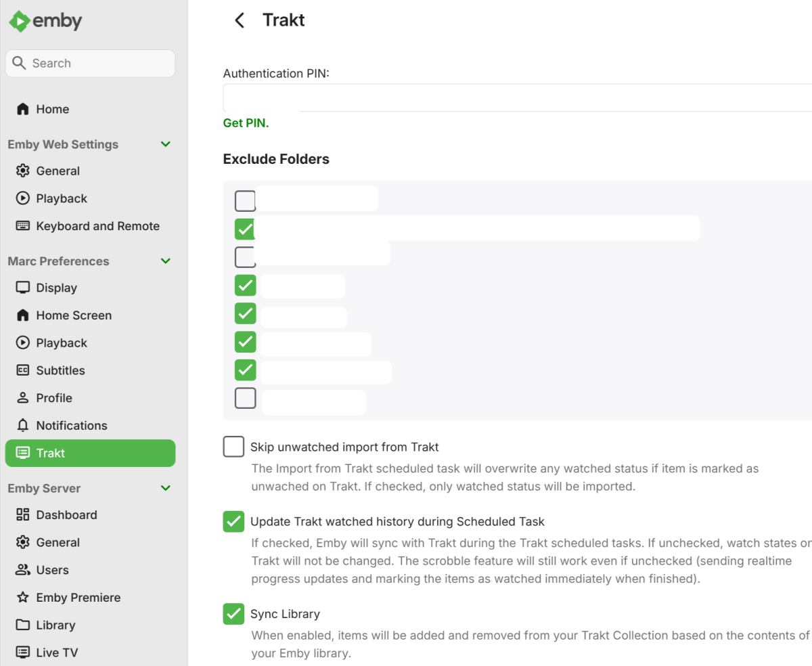The width and height of the screenshot is (812, 666).
Task: Click the Subtitles CC icon
Action: [23, 370]
